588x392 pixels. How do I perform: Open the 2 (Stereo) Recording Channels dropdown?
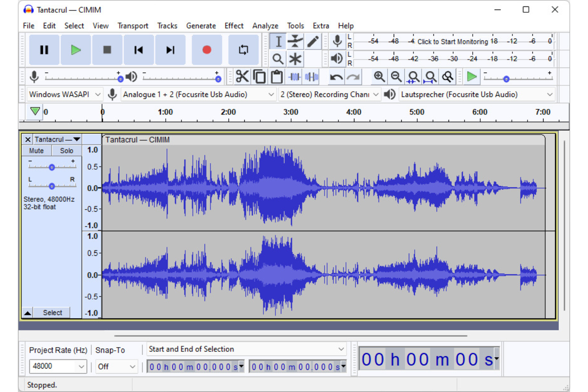[329, 95]
